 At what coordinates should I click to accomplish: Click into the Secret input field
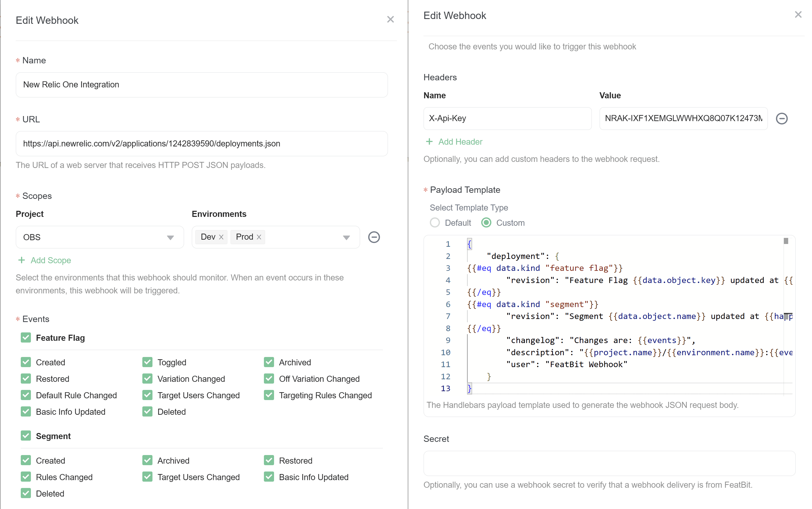pyautogui.click(x=609, y=463)
